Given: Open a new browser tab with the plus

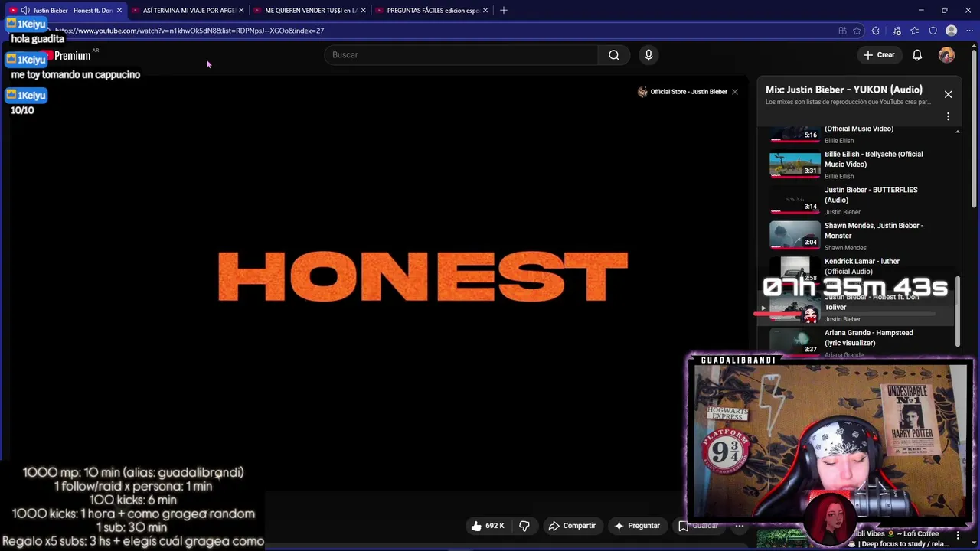Looking at the screenshot, I should (x=503, y=10).
